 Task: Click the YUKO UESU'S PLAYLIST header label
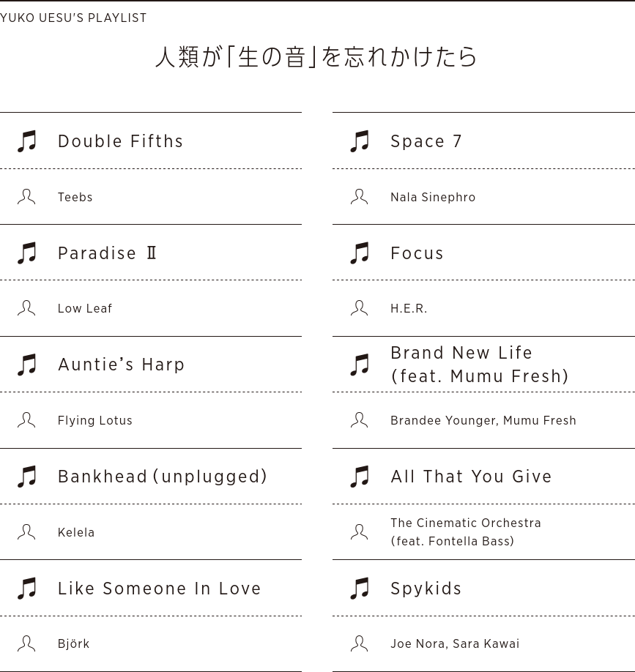tap(73, 18)
